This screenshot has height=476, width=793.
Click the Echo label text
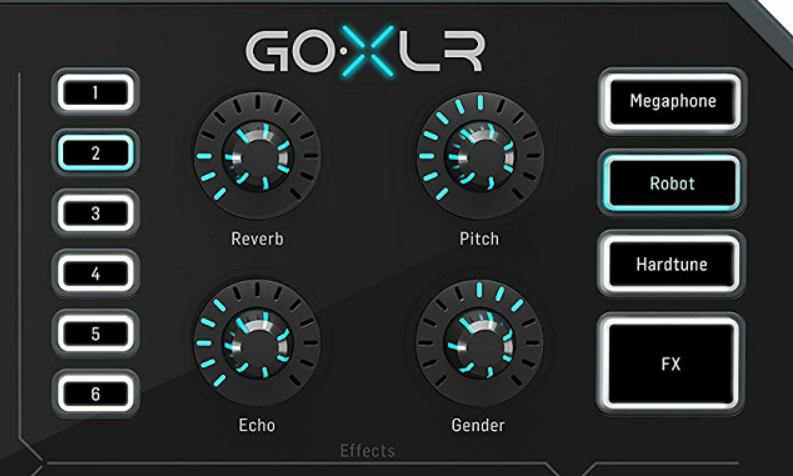pyautogui.click(x=257, y=425)
